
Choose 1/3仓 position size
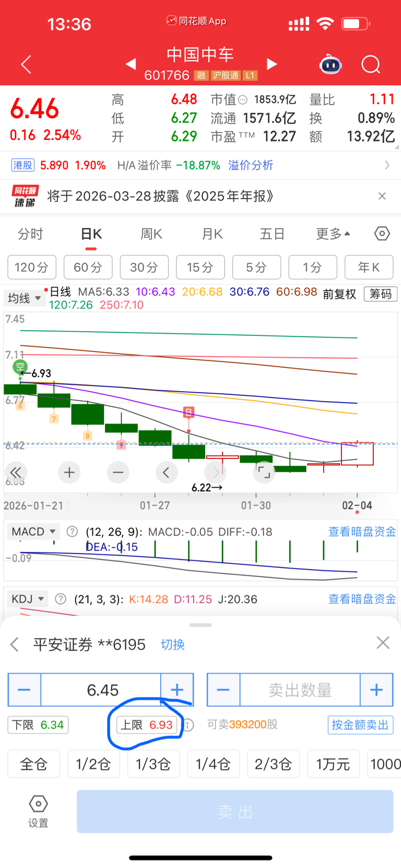(x=154, y=764)
